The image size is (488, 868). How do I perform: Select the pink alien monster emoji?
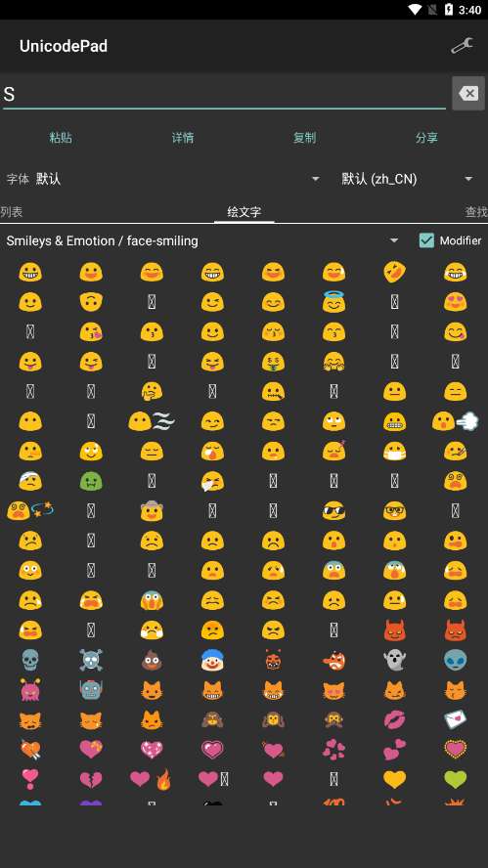(x=30, y=690)
